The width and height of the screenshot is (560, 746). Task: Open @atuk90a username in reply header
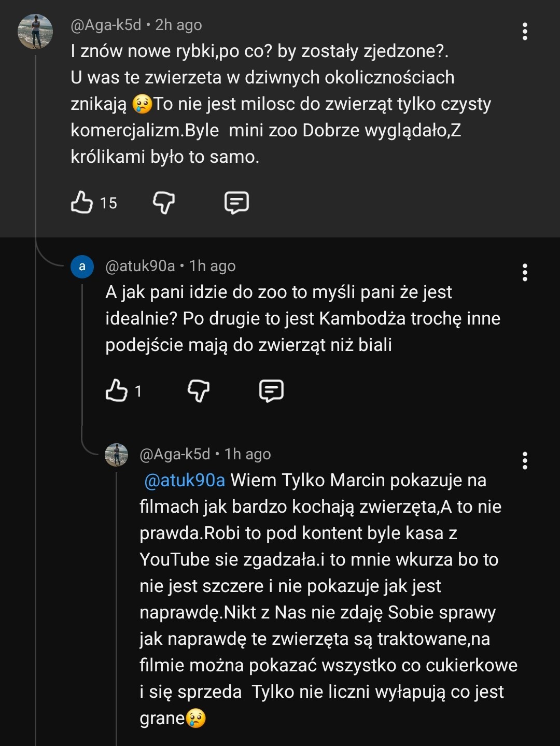(x=140, y=266)
